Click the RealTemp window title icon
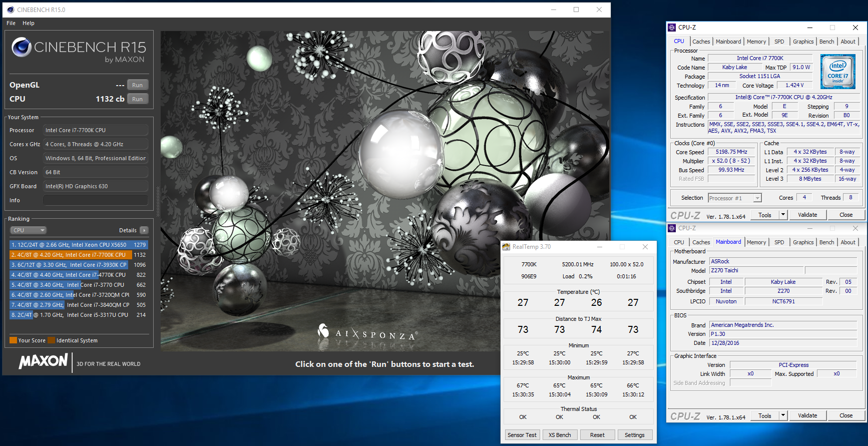Viewport: 868px width, 446px height. click(x=507, y=247)
